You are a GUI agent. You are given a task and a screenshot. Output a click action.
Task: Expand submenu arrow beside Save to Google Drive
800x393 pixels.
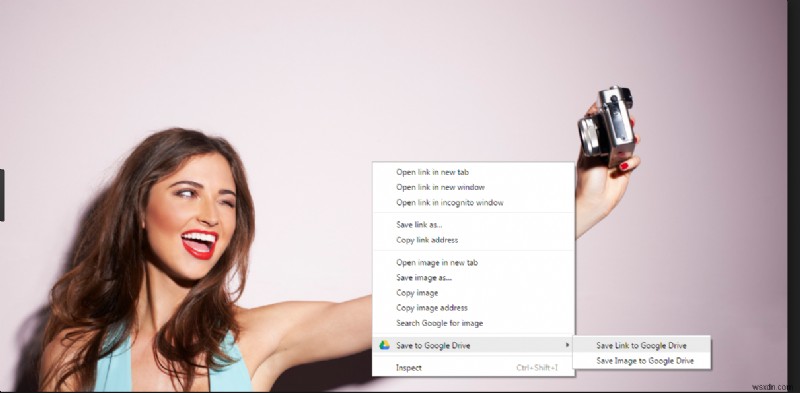click(x=567, y=346)
